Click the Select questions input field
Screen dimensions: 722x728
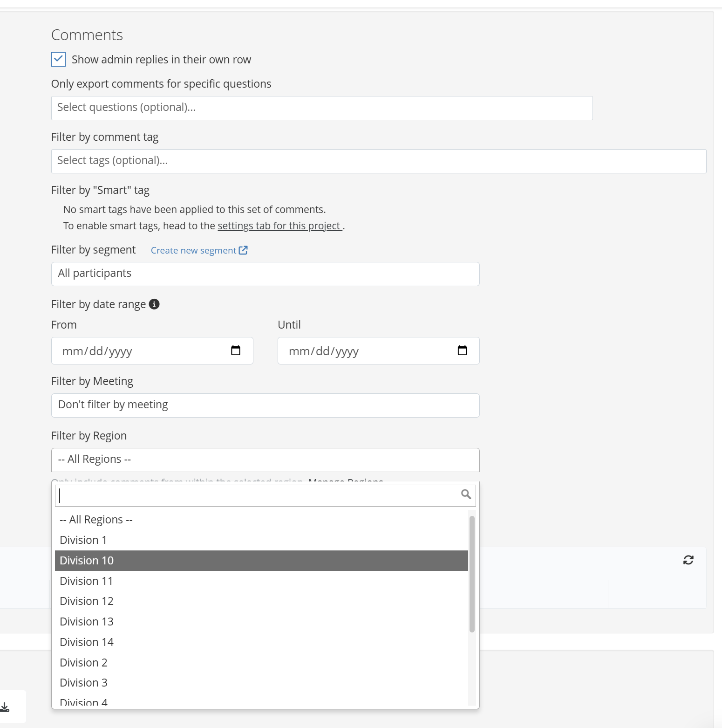coord(321,108)
